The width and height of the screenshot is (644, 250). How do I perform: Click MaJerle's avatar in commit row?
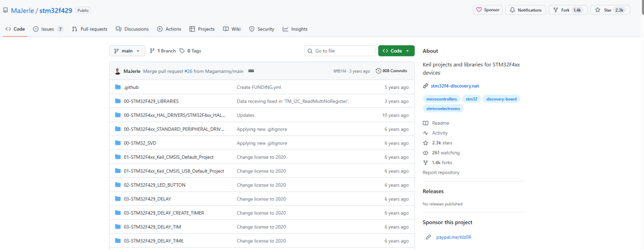[x=117, y=71]
